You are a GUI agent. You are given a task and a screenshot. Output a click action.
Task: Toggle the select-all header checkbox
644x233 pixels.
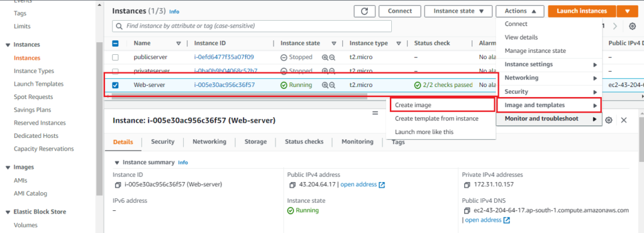(x=116, y=43)
